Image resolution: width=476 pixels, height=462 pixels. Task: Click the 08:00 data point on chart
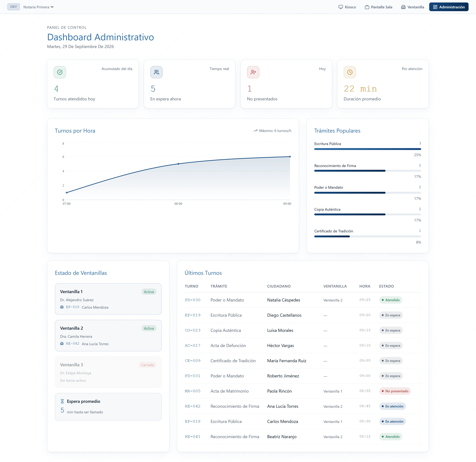pyautogui.click(x=178, y=164)
